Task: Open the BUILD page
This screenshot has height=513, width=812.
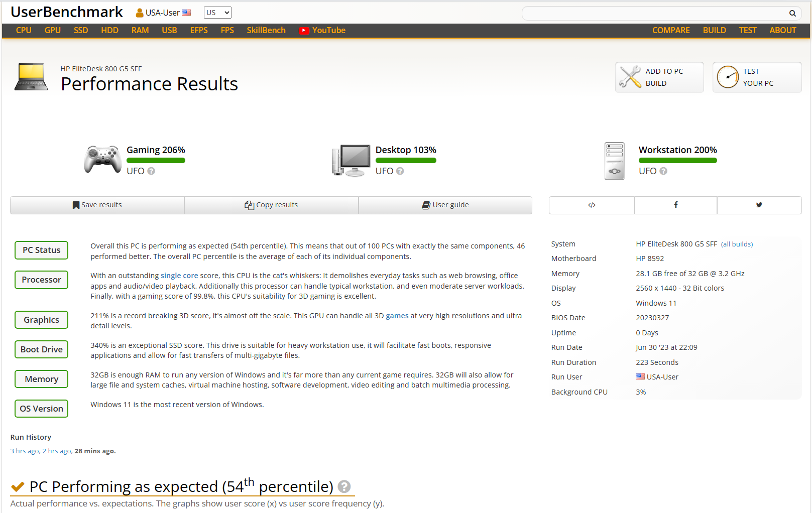Action: [x=715, y=30]
